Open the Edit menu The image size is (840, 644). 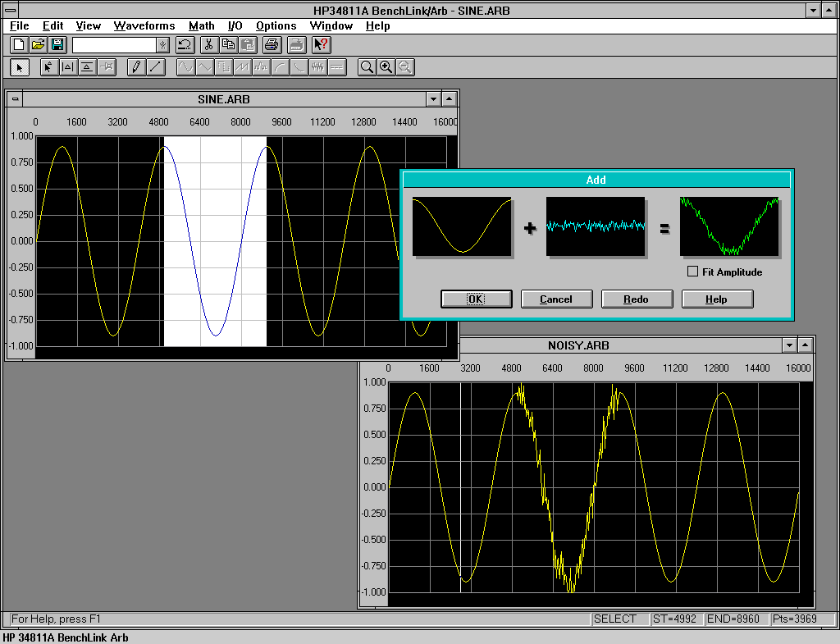[53, 25]
